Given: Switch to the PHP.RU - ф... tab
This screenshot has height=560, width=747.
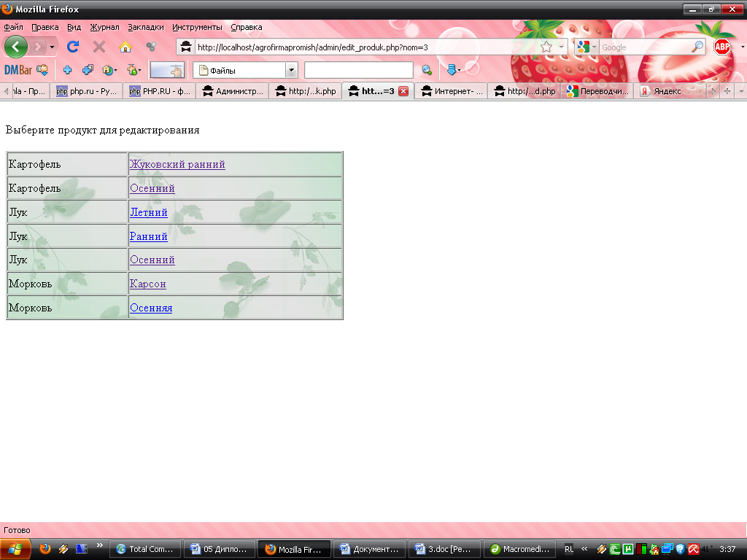Looking at the screenshot, I should point(160,91).
